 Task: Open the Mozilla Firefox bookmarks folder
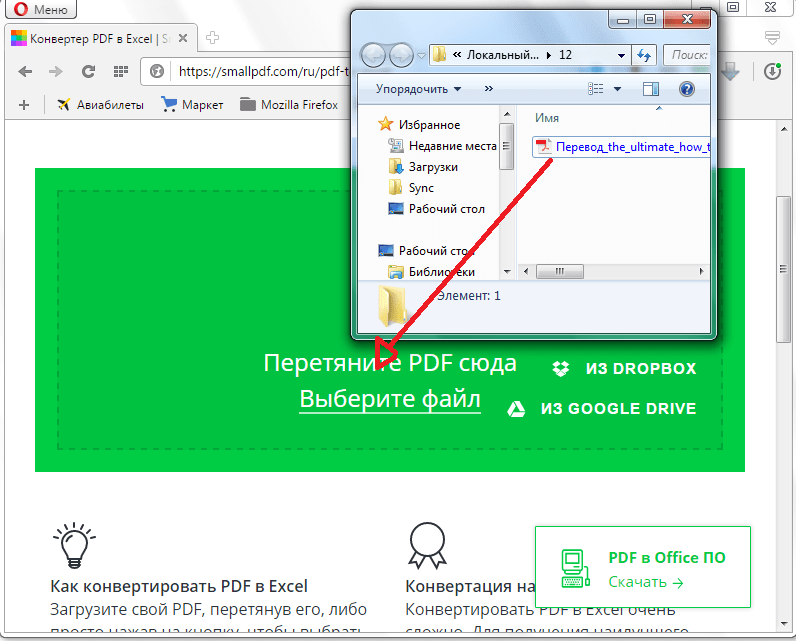click(289, 104)
